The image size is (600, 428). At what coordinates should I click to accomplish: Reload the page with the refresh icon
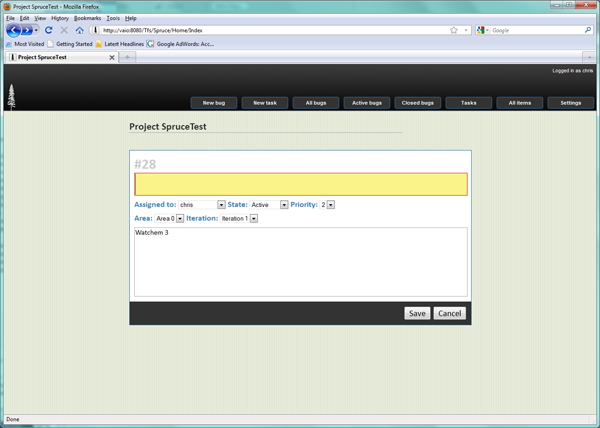49,30
